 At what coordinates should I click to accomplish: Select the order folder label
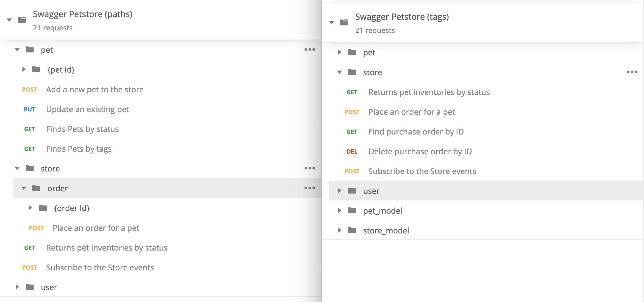tap(58, 189)
